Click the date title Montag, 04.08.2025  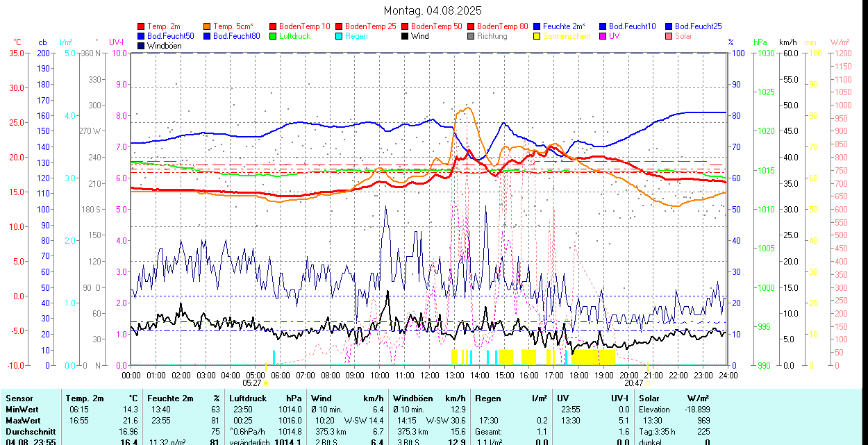pyautogui.click(x=433, y=10)
